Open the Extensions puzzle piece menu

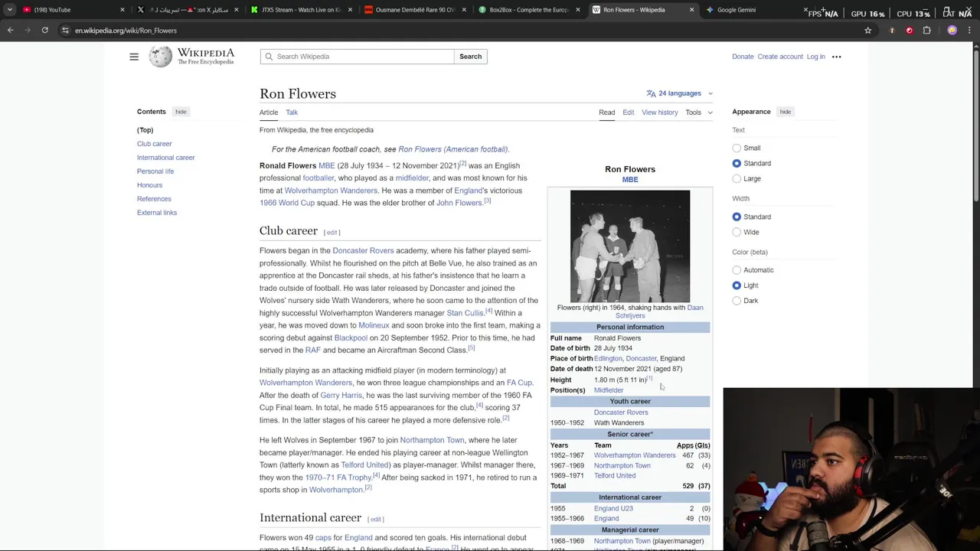coord(926,31)
